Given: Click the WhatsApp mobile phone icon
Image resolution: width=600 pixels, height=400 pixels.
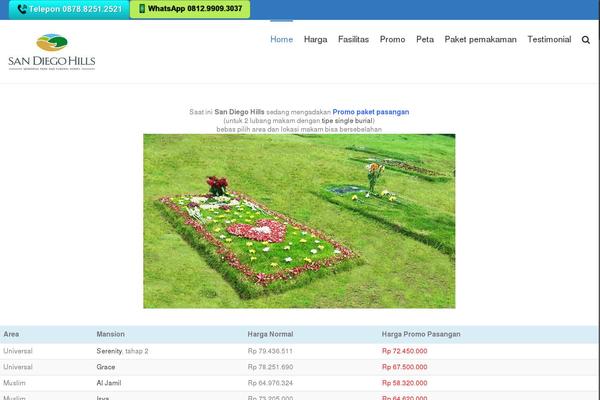Looking at the screenshot, I should [142, 8].
